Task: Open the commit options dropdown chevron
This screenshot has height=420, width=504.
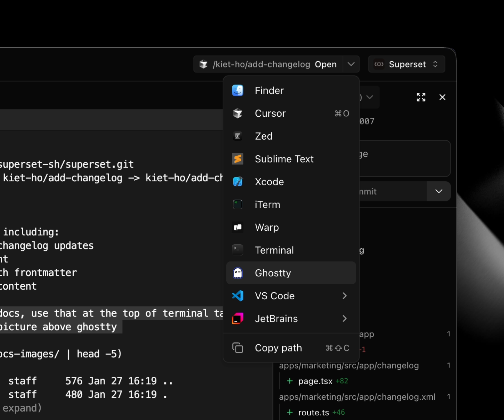Action: pos(438,191)
